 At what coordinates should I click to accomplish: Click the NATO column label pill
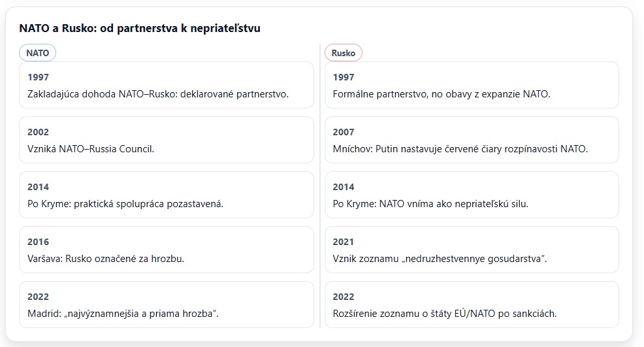coord(37,53)
